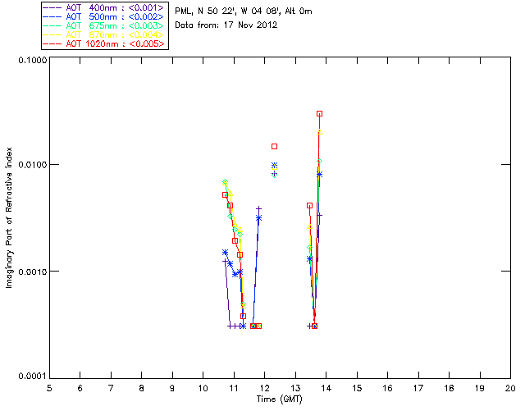Click the highest red square data point on the chart
This screenshot has width=525, height=420.
coord(319,114)
